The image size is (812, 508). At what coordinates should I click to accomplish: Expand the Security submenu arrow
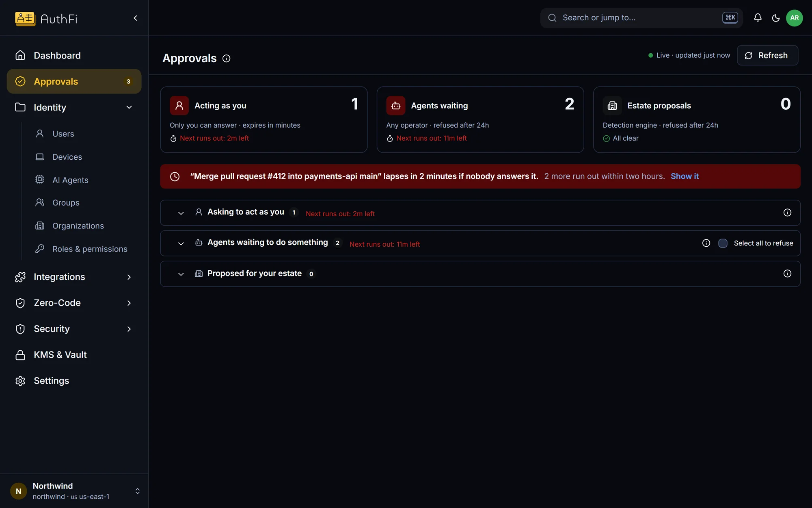129,329
